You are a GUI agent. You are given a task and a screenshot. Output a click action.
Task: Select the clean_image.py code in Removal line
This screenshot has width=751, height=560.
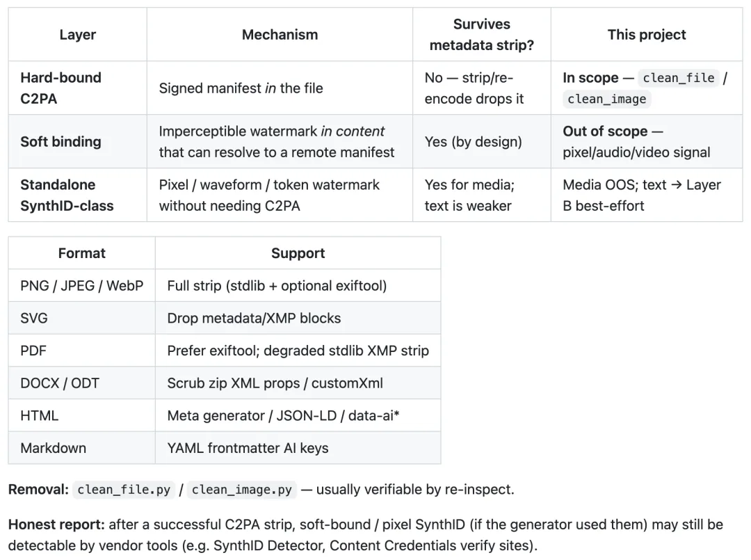242,490
